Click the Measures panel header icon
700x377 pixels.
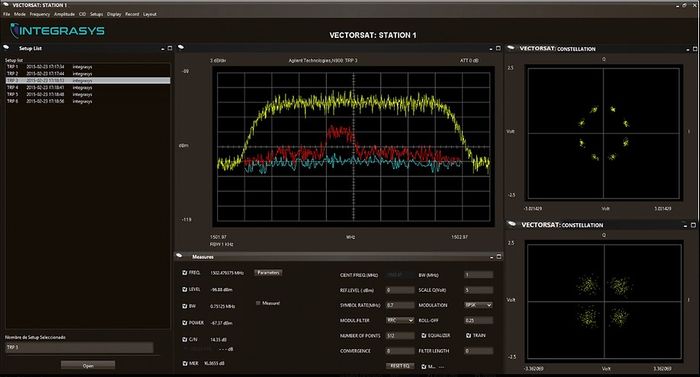click(x=179, y=256)
